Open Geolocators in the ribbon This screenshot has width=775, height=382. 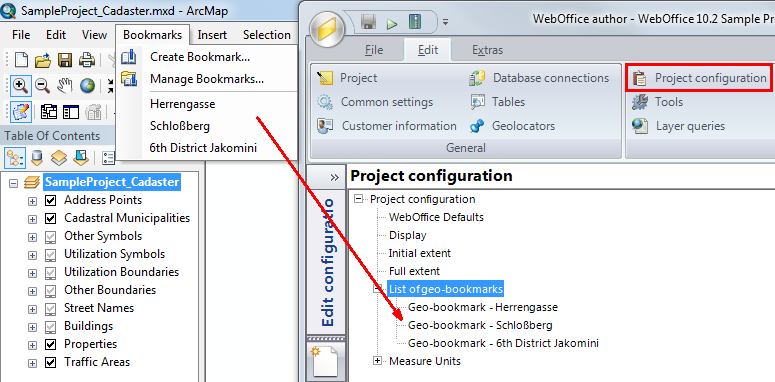[512, 126]
